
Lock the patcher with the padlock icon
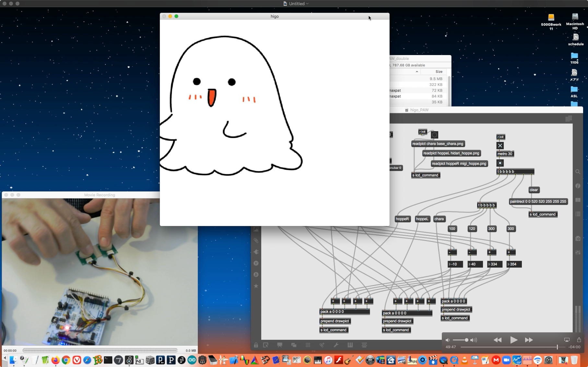[x=256, y=345]
